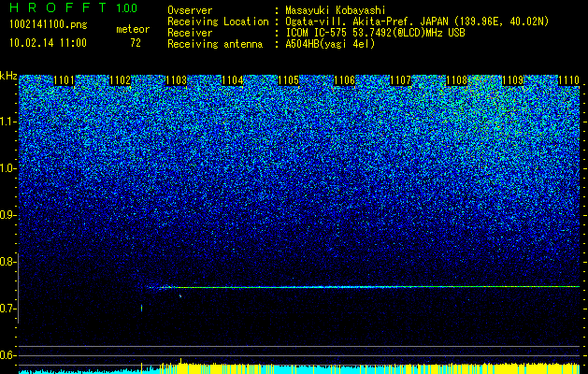Click the horizontal carrier signal line near 0.75 kHz
The width and height of the screenshot is (588, 374).
click(364, 287)
